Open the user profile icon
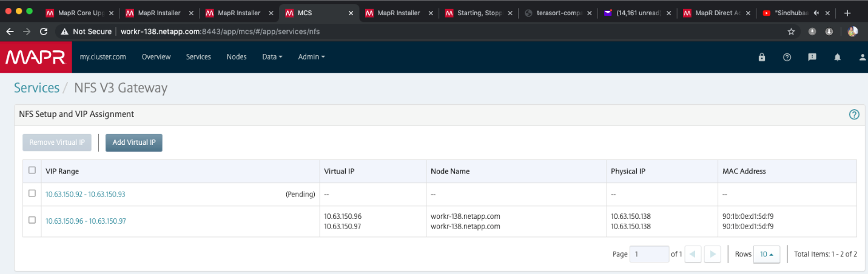868x274 pixels. [863, 57]
